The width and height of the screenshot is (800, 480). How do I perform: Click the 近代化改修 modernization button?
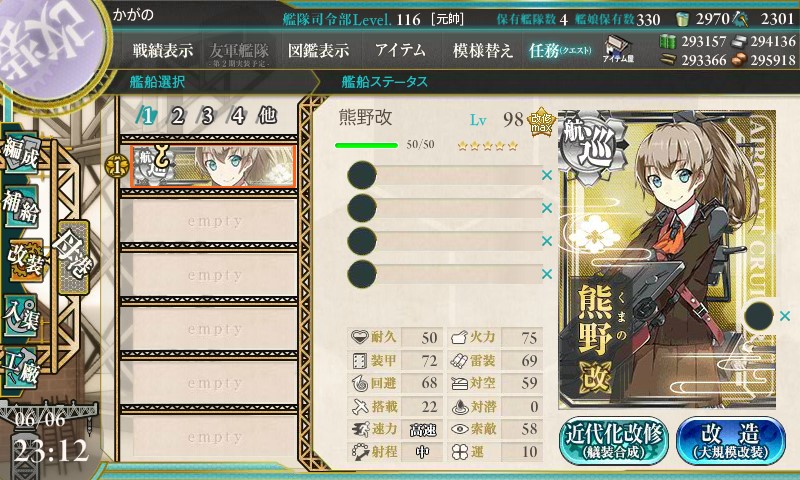(614, 441)
